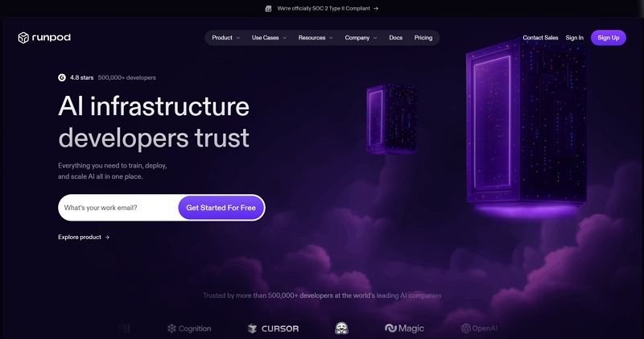This screenshot has height=339, width=644.
Task: Click the Runpod cube logo icon
Action: [23, 38]
